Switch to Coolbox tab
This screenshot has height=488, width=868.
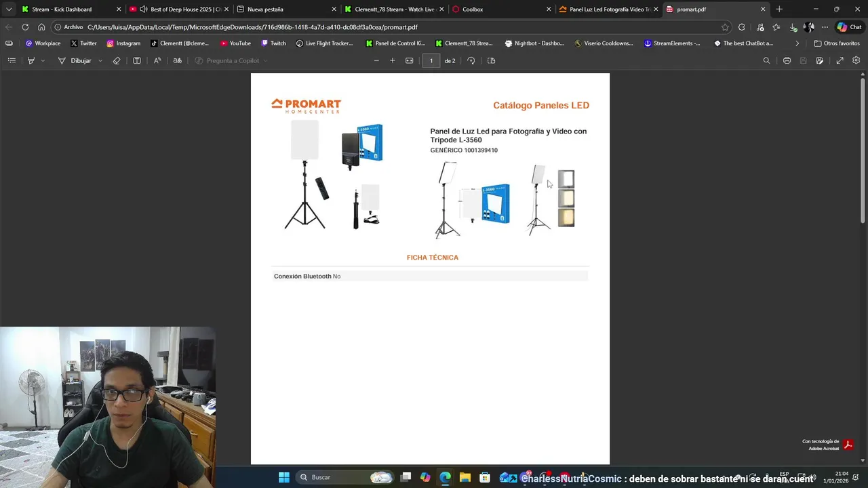tap(500, 9)
